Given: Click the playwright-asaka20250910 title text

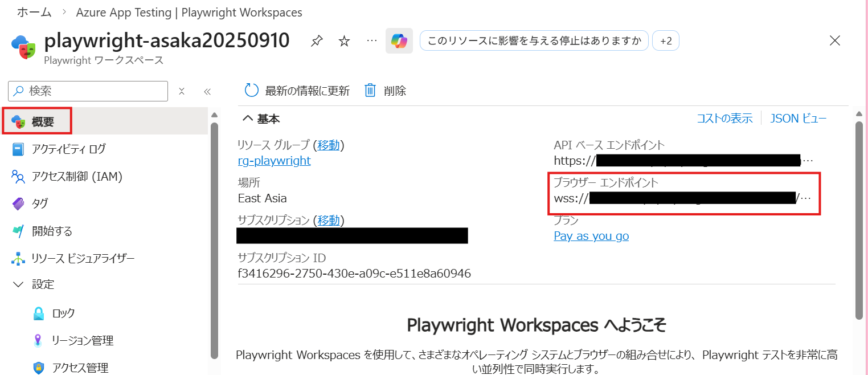Looking at the screenshot, I should tap(167, 40).
